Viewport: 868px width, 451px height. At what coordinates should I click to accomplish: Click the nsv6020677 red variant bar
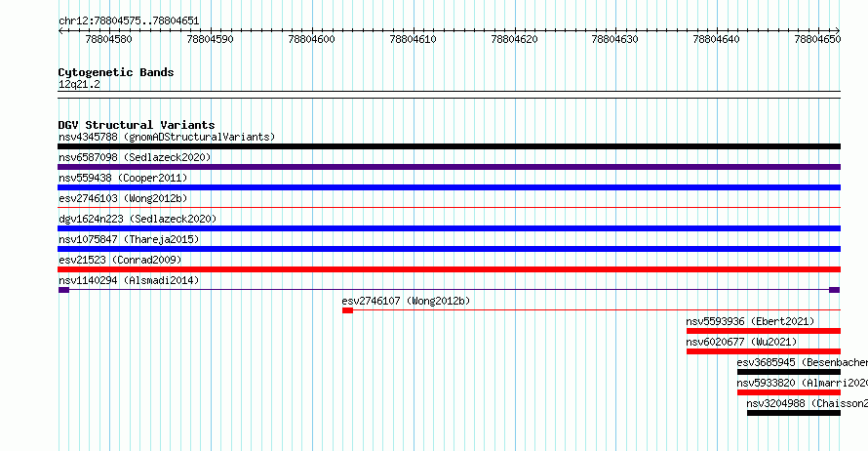point(764,351)
